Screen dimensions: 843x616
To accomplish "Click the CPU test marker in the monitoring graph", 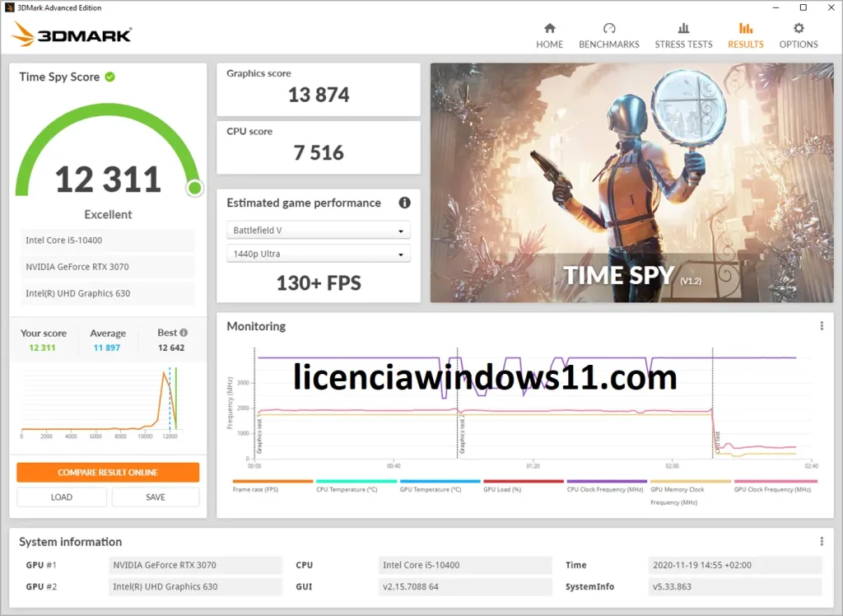I will pos(717,443).
